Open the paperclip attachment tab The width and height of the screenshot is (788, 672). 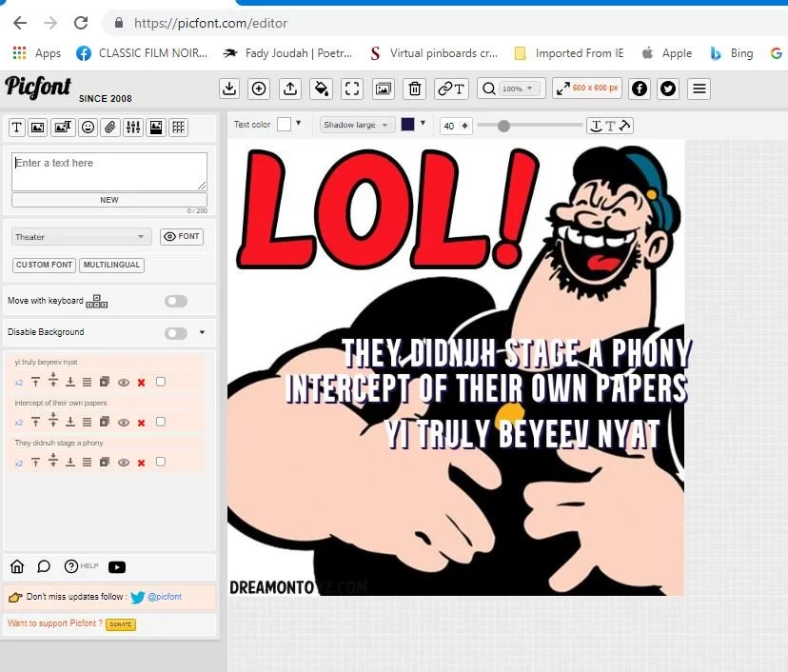pos(110,128)
